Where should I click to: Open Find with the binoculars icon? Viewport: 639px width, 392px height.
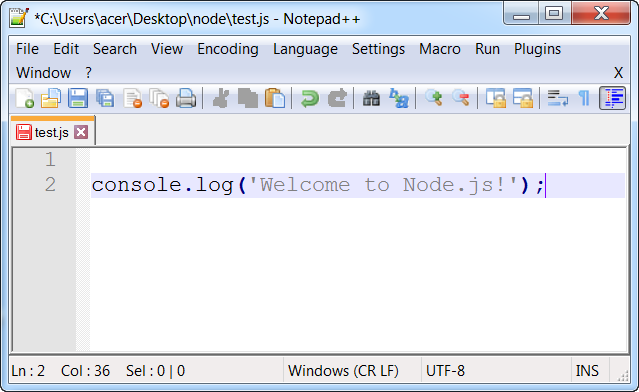click(x=371, y=98)
